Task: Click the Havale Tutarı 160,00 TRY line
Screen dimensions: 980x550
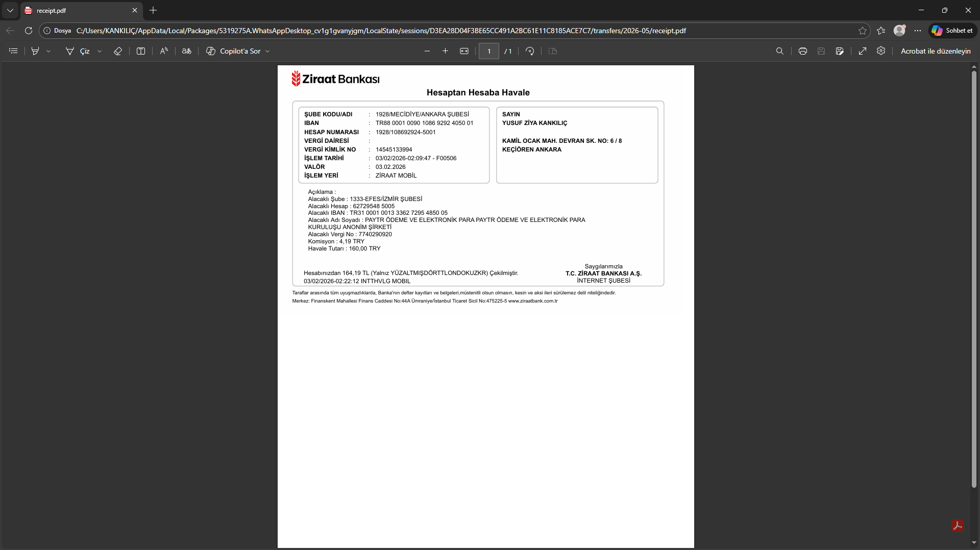Action: (x=345, y=248)
